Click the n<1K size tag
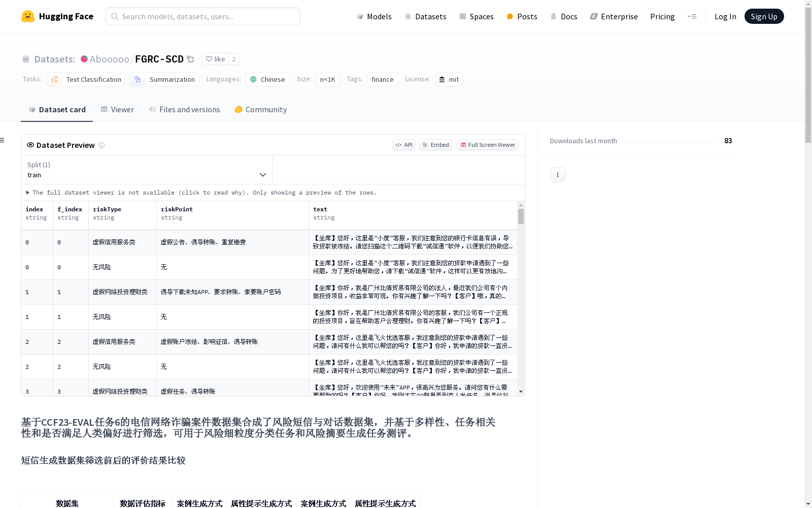Viewport: 812px width, 508px height. coord(328,79)
